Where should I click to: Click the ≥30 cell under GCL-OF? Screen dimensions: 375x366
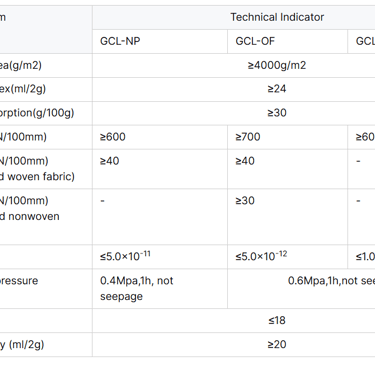click(x=288, y=217)
